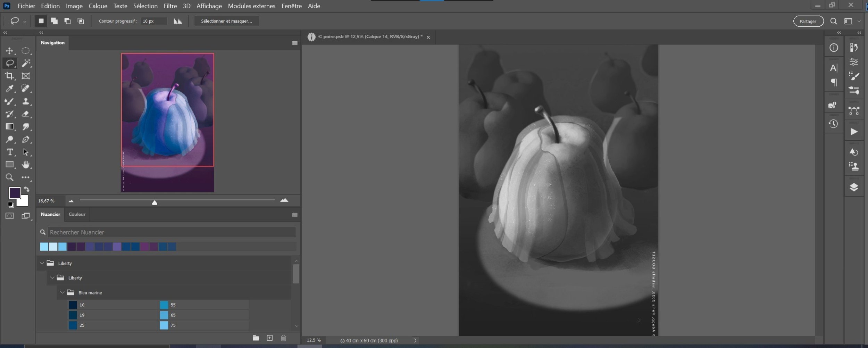Select the Eyedropper tool

click(9, 89)
